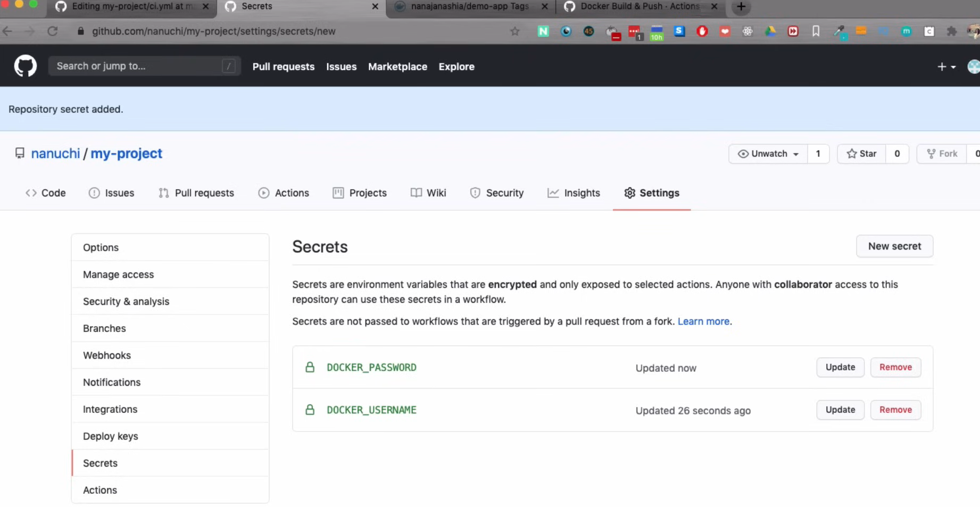Screen dimensions: 980x507
Task: Switch to the Insights tab
Action: click(x=574, y=193)
